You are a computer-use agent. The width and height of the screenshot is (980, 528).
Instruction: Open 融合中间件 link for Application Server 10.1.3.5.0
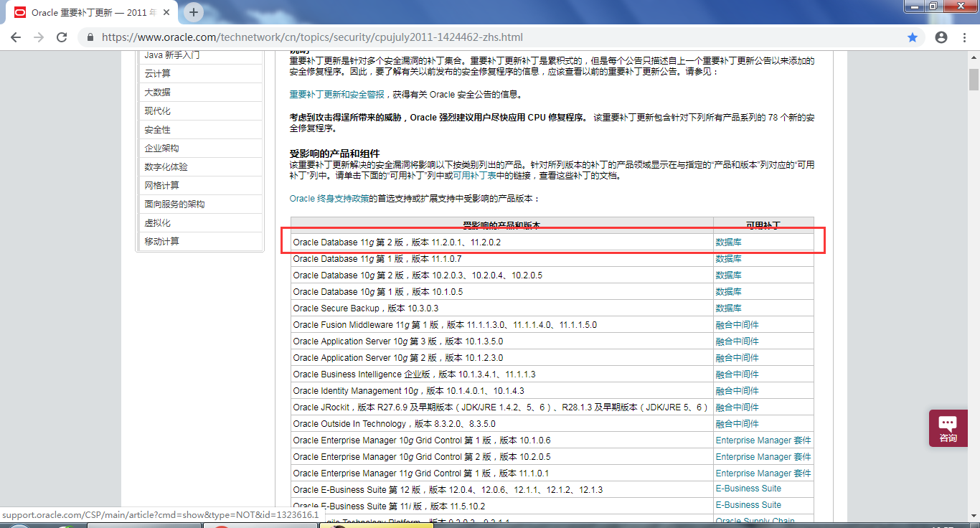click(x=738, y=341)
